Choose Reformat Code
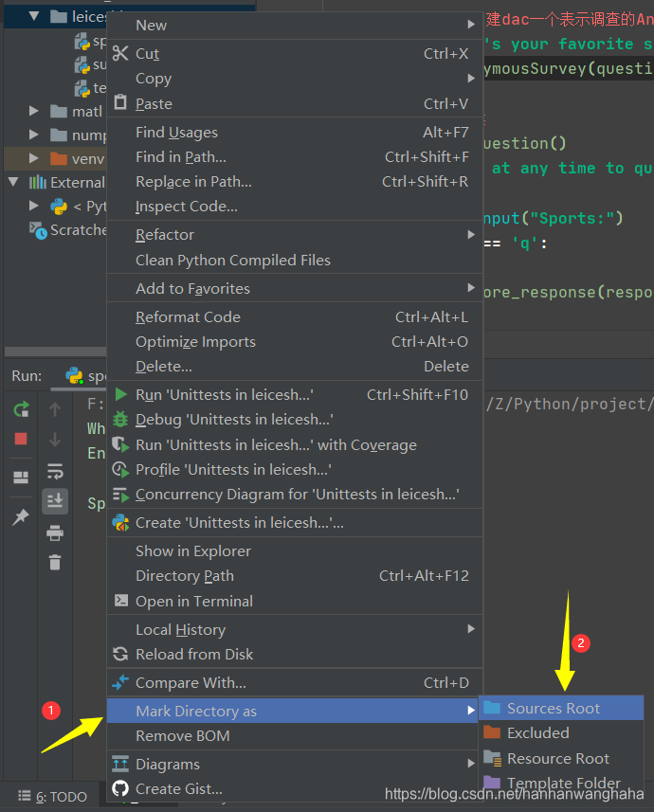The height and width of the screenshot is (812, 654). click(295, 316)
